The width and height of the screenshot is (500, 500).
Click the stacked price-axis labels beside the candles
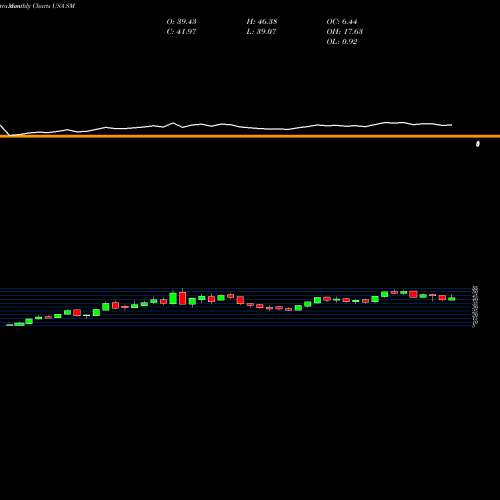click(x=475, y=306)
